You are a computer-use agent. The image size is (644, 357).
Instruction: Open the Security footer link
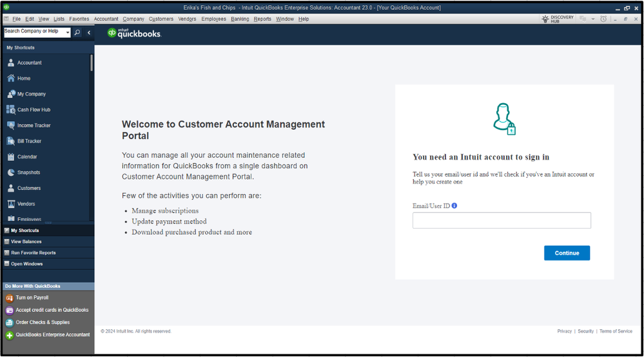coord(586,332)
